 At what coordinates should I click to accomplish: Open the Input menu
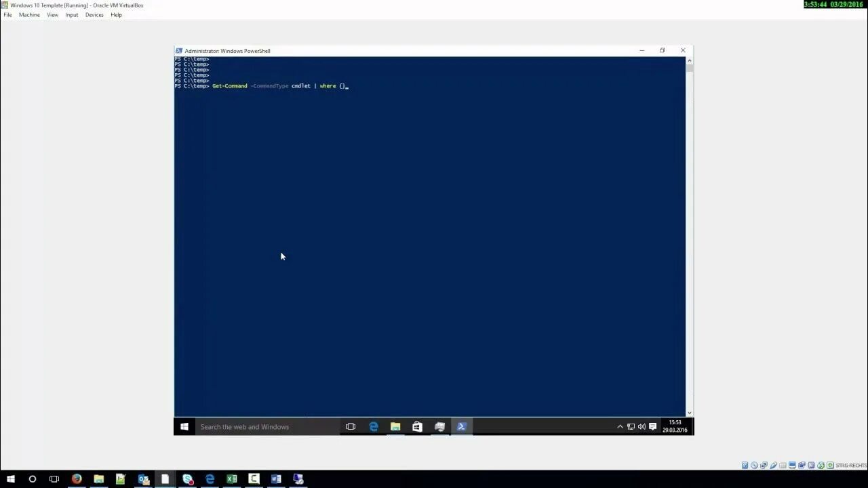click(71, 15)
